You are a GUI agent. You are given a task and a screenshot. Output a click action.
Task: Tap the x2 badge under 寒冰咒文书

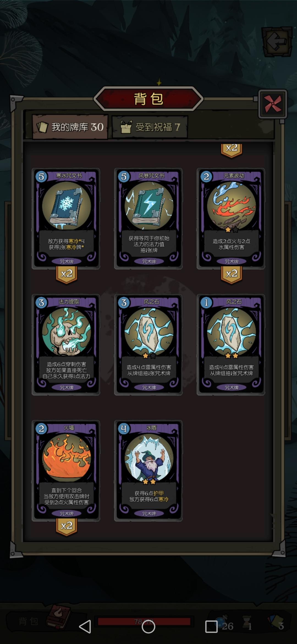[x=67, y=274]
